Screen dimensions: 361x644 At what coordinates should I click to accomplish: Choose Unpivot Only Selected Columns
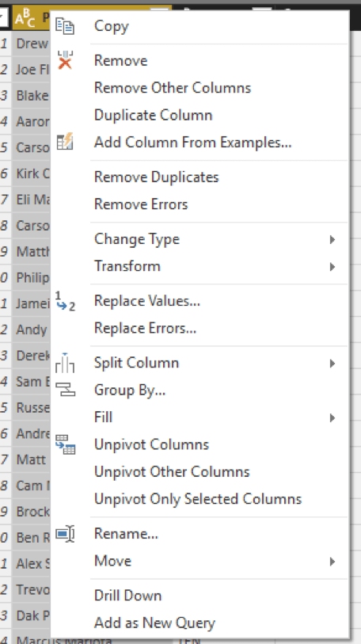(198, 498)
